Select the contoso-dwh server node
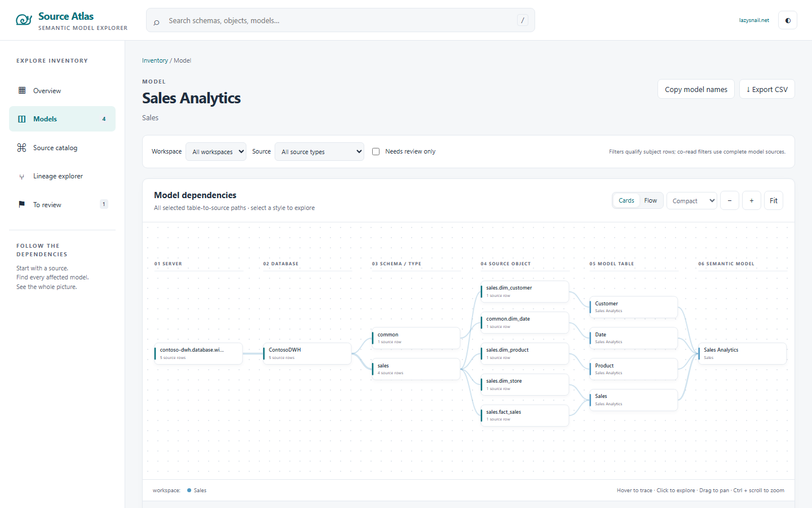The height and width of the screenshot is (508, 812). (198, 353)
